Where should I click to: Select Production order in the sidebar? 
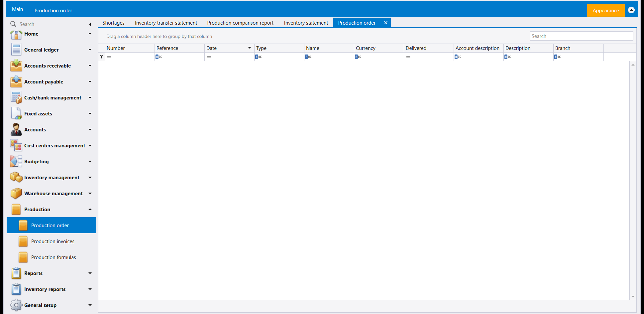point(51,225)
